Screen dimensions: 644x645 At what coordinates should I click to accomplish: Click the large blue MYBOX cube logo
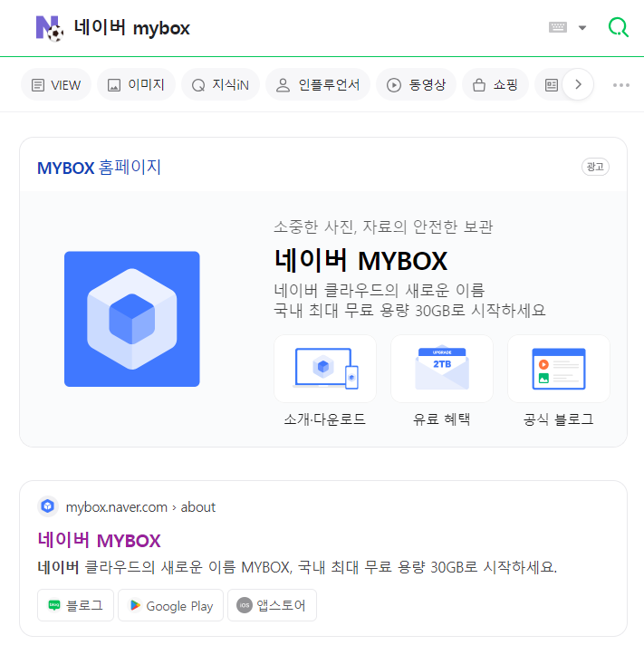(x=132, y=319)
